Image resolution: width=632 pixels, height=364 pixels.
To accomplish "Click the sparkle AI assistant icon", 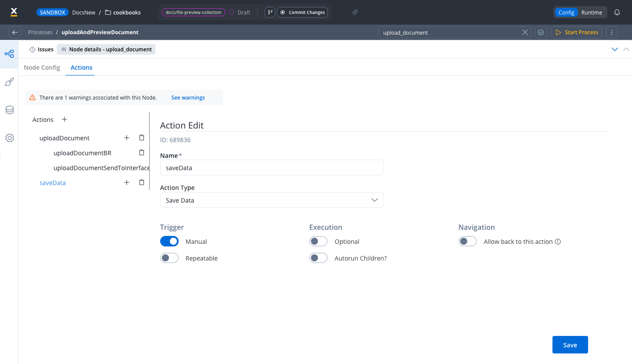I will click(x=355, y=12).
